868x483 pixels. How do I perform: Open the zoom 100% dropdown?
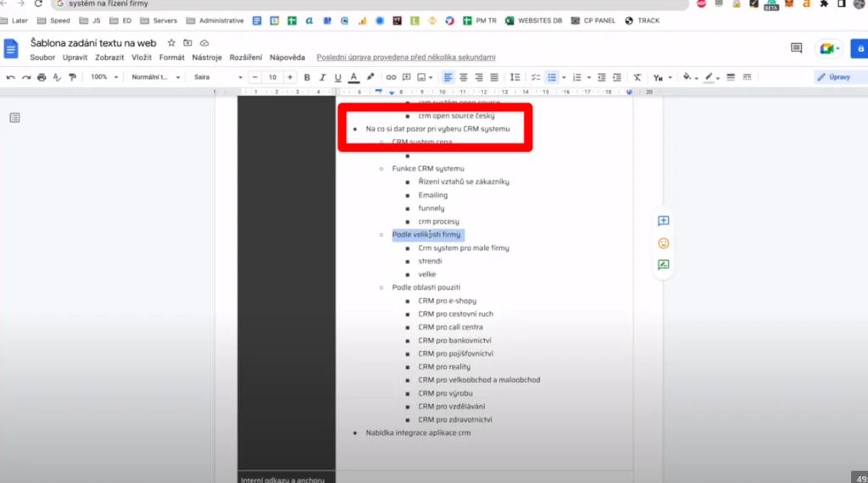pyautogui.click(x=103, y=77)
